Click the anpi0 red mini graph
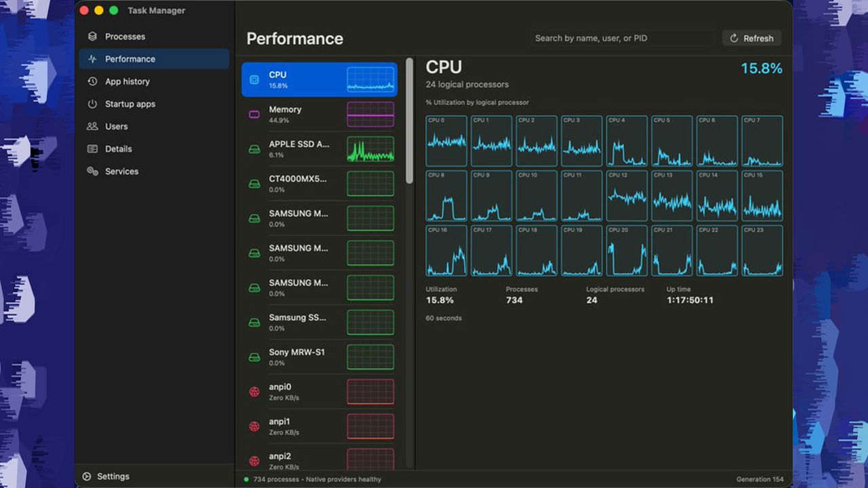 pyautogui.click(x=370, y=392)
